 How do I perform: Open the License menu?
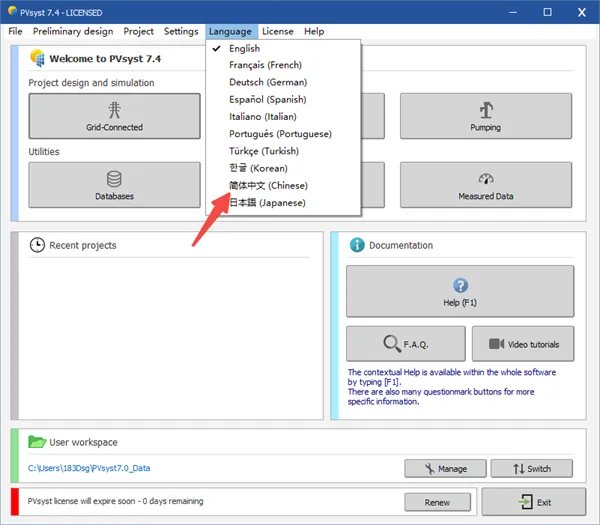(x=278, y=31)
